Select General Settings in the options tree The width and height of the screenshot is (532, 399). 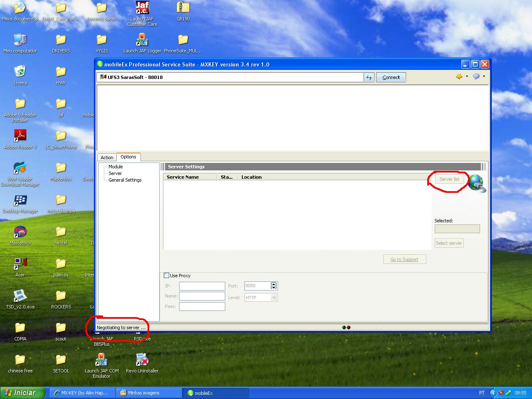coord(125,180)
